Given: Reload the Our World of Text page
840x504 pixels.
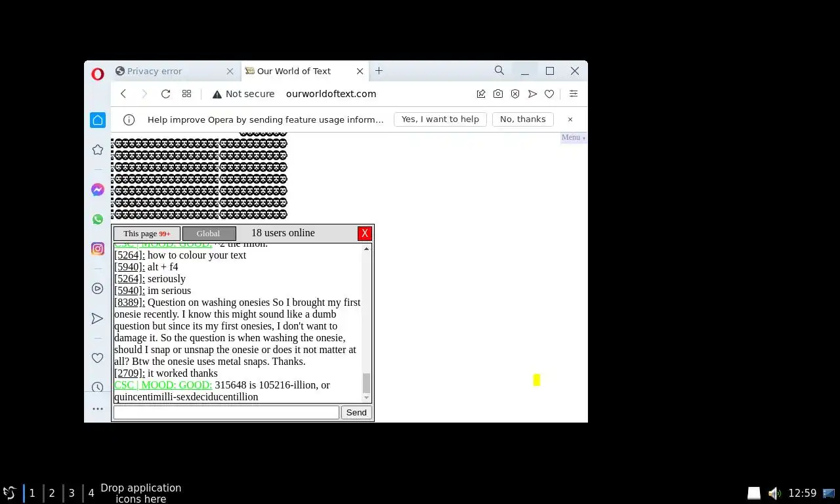Looking at the screenshot, I should [165, 94].
